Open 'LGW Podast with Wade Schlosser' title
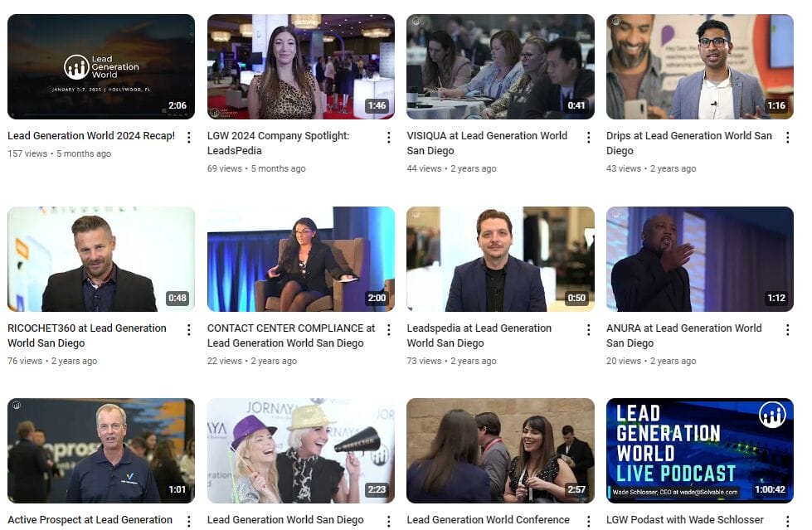This screenshot has height=530, width=812. coord(685,520)
